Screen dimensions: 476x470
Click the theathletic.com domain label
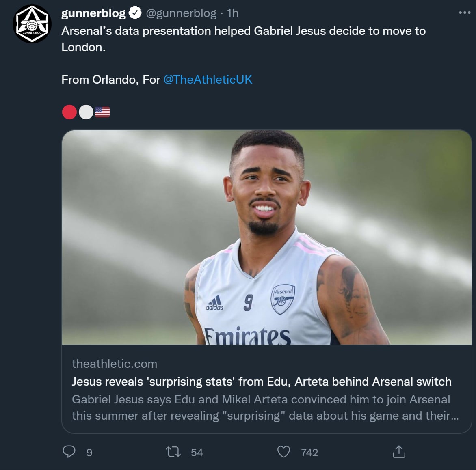(x=115, y=364)
